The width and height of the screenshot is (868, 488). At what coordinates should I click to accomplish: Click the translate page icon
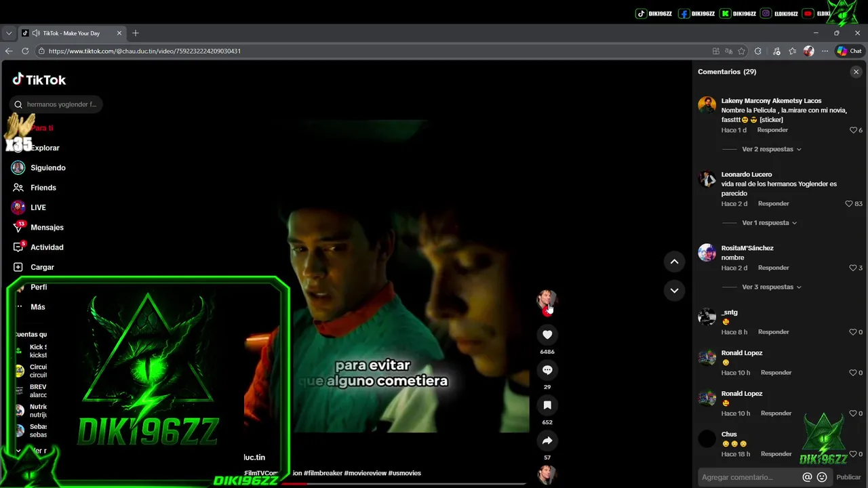click(x=728, y=51)
